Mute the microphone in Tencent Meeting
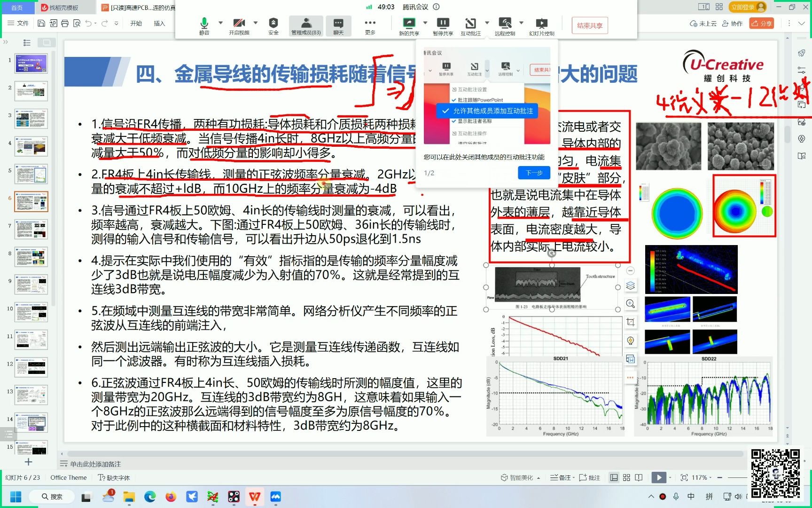Viewport: 812px width, 508px height. pos(203,23)
